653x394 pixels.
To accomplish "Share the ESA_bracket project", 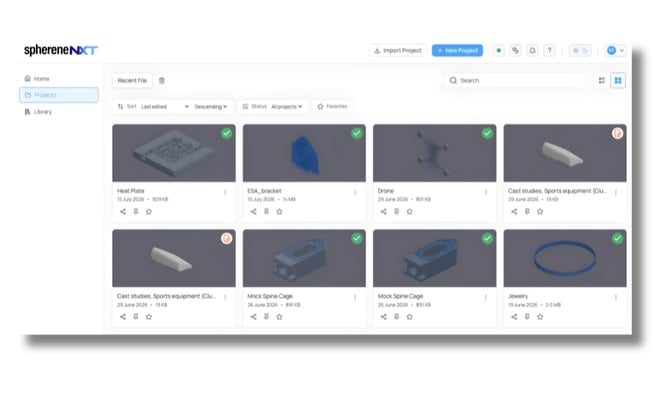I will (x=253, y=212).
